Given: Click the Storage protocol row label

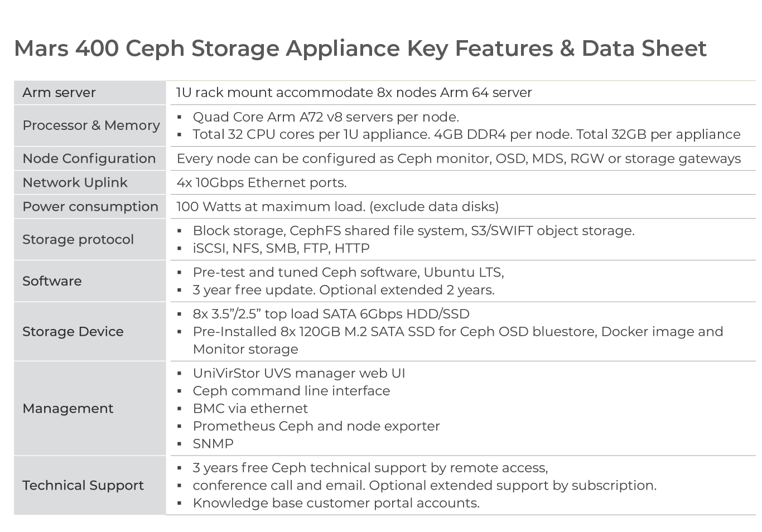Looking at the screenshot, I should click(x=78, y=239).
